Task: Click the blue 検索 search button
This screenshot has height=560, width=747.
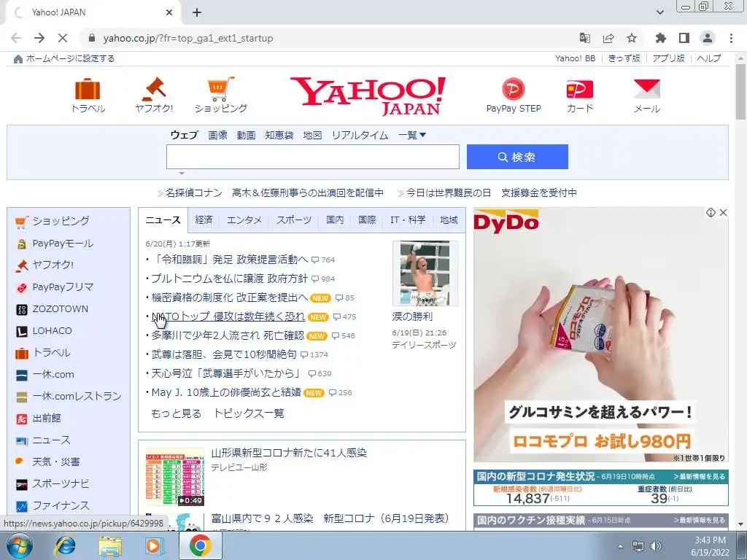Action: click(x=517, y=157)
